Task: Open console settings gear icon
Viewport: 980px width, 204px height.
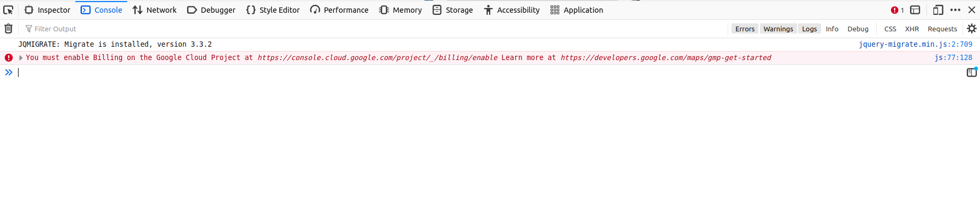Action: coord(972,29)
